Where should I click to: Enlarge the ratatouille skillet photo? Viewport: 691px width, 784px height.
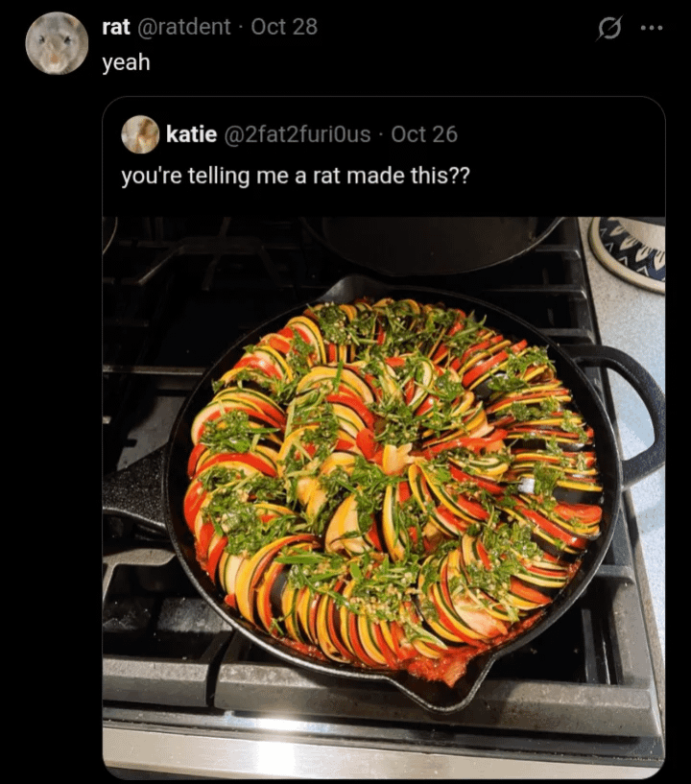[384, 480]
